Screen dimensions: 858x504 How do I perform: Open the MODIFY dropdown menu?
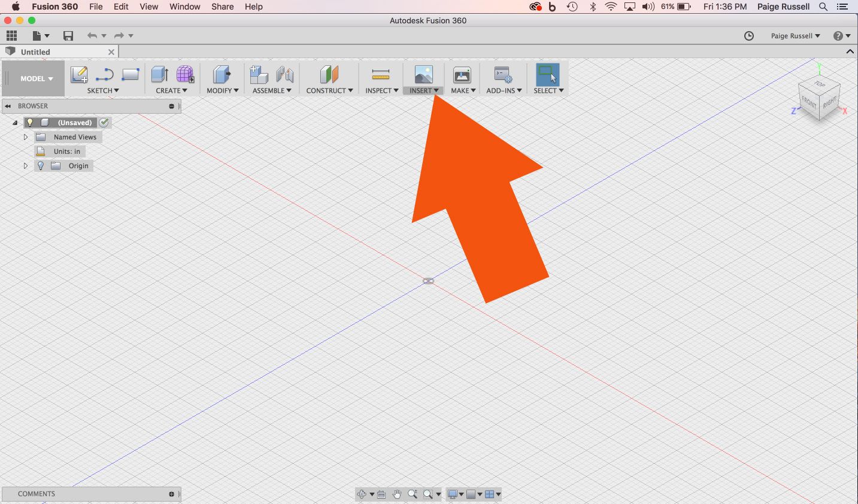coord(223,91)
